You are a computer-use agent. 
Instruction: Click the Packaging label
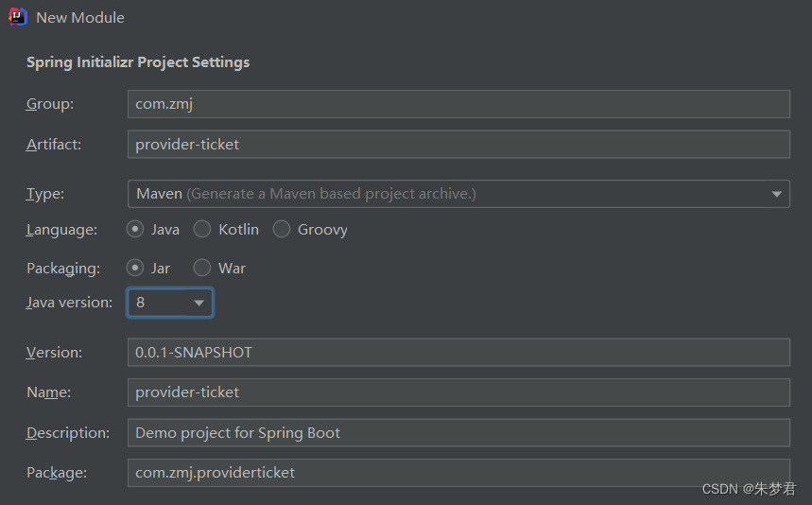63,269
